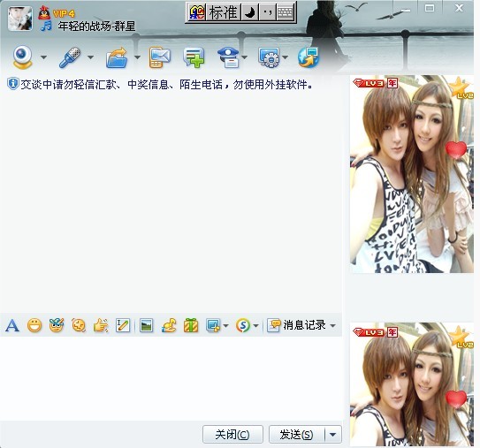This screenshot has height=448, width=480.
Task: Click the IME logo icon on input bar
Action: coord(197,13)
